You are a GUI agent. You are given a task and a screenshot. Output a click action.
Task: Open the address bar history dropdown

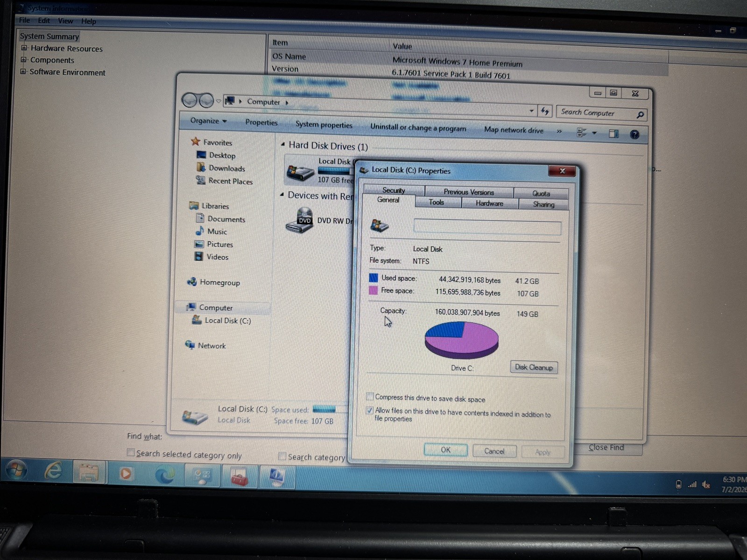531,111
